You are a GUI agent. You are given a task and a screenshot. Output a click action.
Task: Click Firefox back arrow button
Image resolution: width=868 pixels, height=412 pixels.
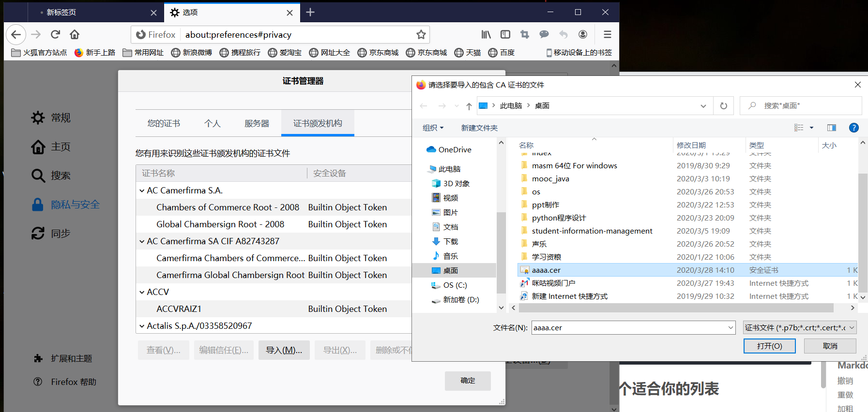pos(16,34)
